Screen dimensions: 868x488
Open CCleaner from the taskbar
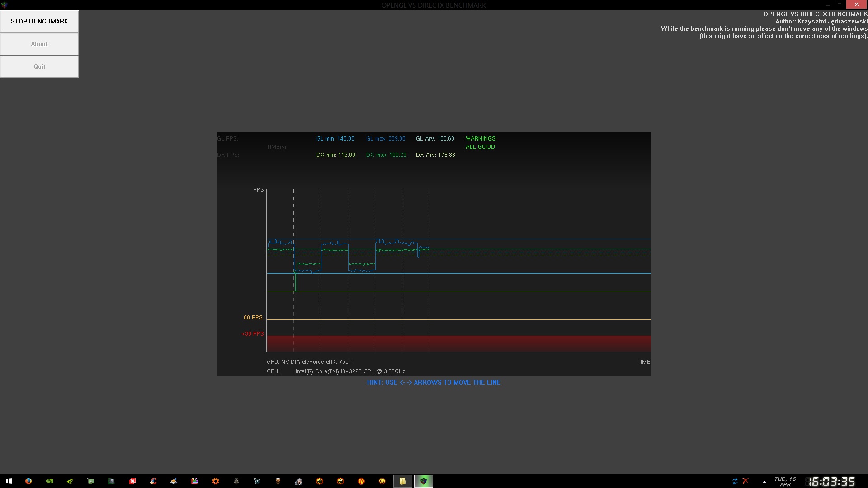(153, 481)
